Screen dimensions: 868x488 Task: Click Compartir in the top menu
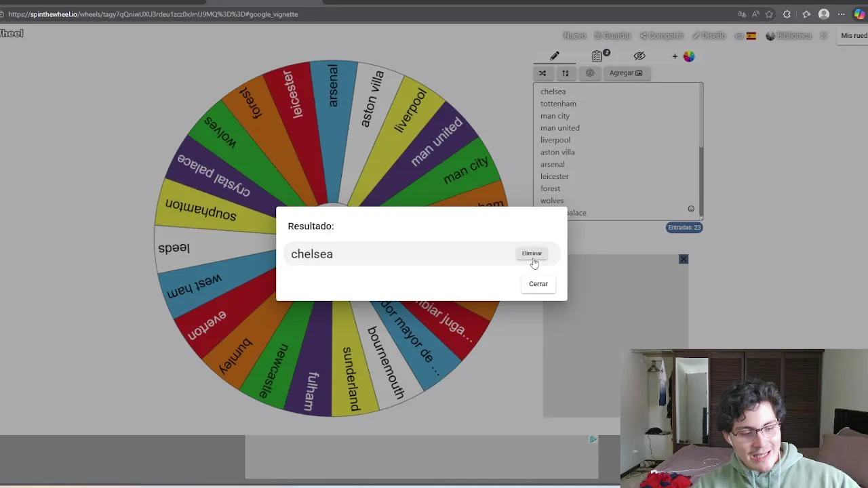(662, 36)
